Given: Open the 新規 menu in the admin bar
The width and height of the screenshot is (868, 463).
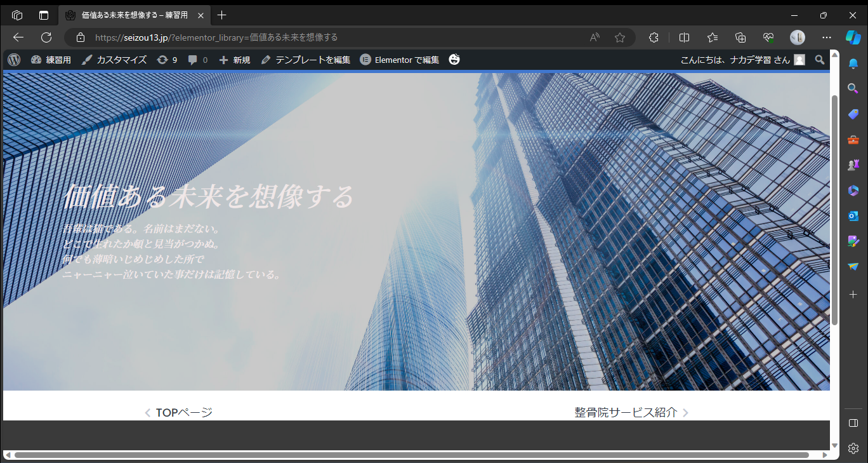Looking at the screenshot, I should (233, 59).
